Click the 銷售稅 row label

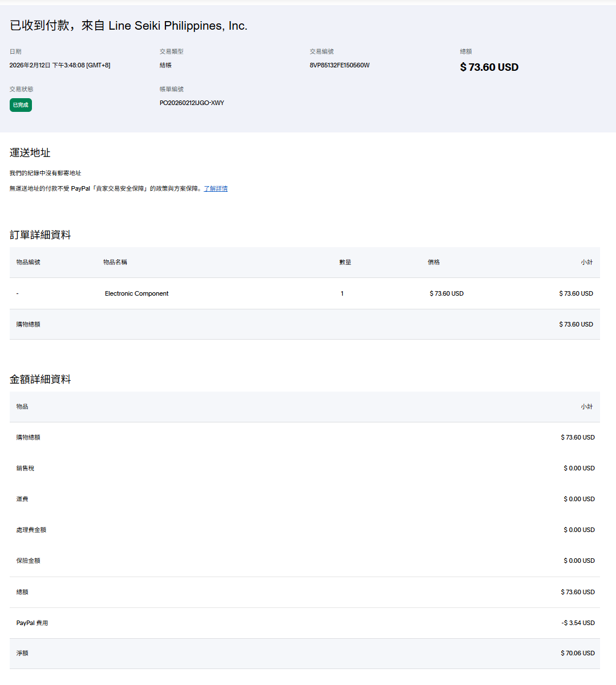tap(25, 468)
